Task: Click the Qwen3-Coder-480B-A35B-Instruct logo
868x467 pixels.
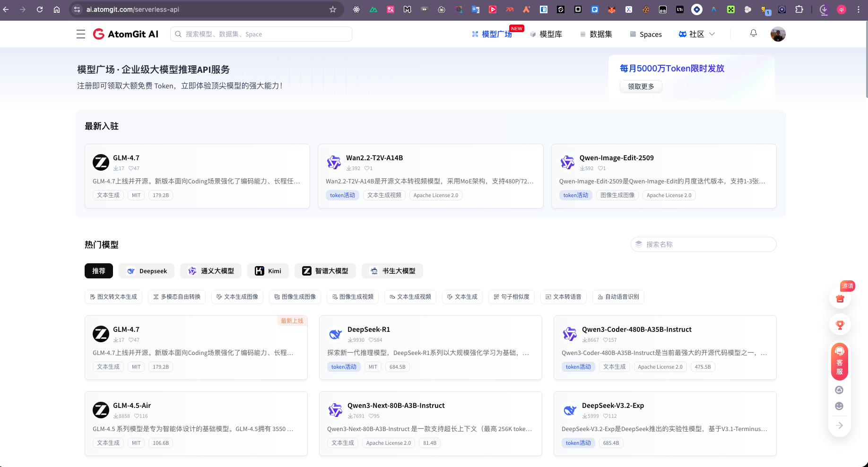Action: click(x=570, y=334)
